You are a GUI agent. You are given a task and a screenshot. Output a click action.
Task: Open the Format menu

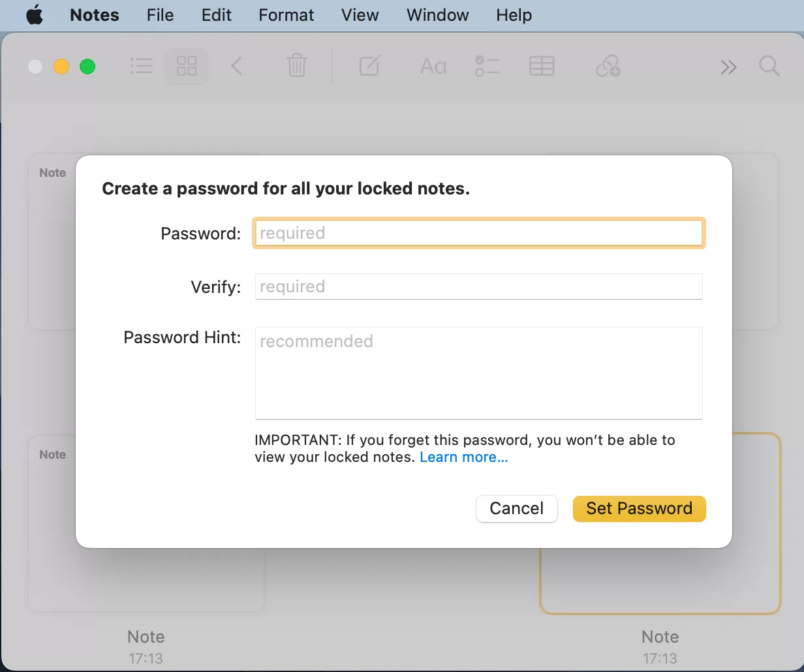pyautogui.click(x=286, y=15)
